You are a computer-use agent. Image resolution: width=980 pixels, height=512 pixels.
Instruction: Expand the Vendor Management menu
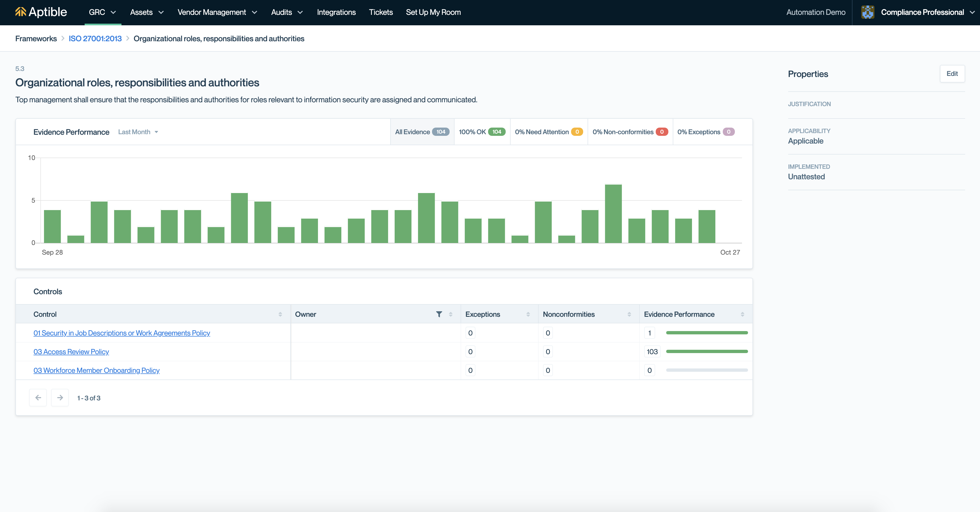point(217,12)
